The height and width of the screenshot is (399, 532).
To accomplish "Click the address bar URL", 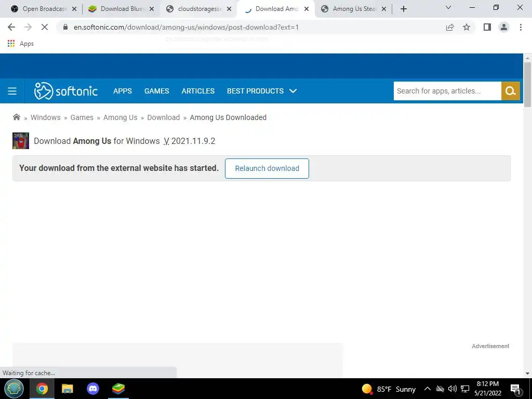I will [186, 27].
